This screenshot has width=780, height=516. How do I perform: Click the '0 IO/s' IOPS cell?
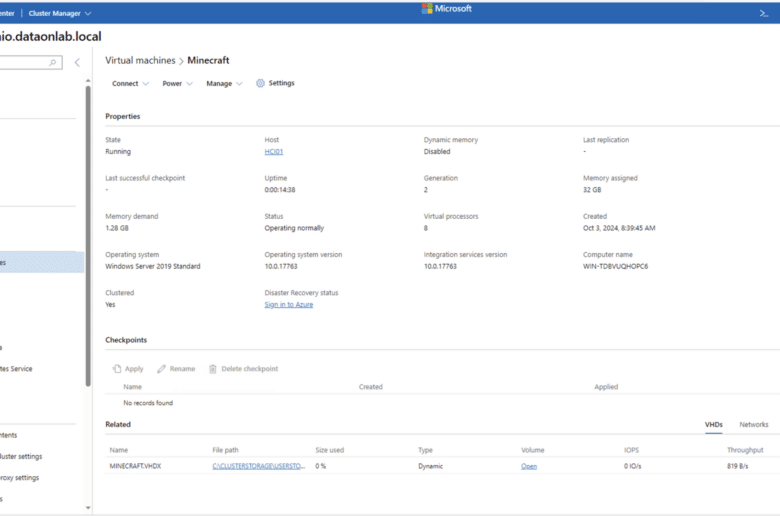click(632, 466)
